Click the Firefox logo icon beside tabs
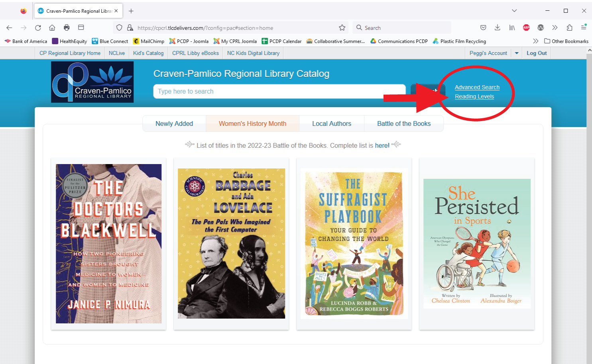592x364 pixels. click(24, 11)
